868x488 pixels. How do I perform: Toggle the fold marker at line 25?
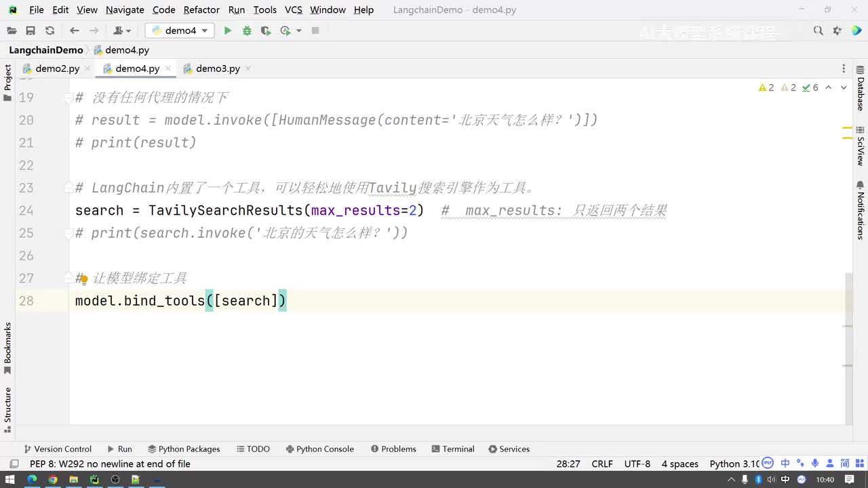[x=68, y=233]
